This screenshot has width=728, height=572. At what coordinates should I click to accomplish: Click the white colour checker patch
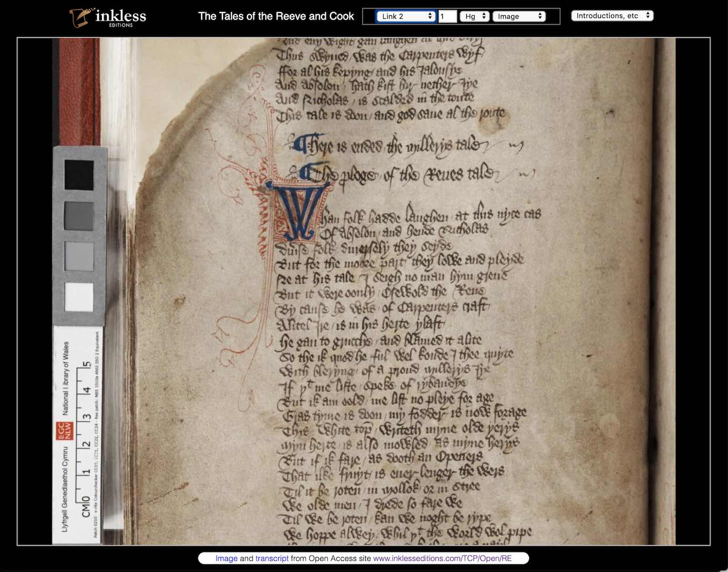79,297
